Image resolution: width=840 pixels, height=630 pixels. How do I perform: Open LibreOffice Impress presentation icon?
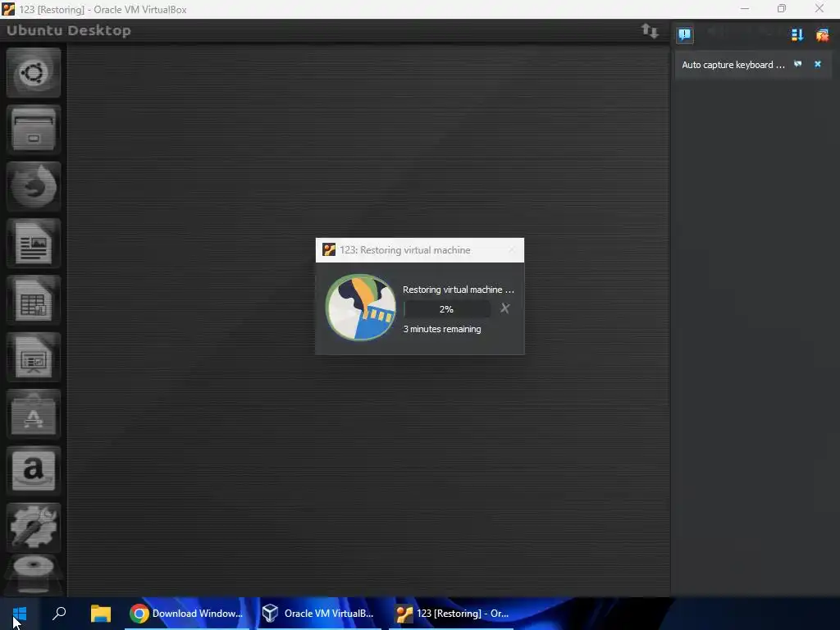click(x=33, y=357)
